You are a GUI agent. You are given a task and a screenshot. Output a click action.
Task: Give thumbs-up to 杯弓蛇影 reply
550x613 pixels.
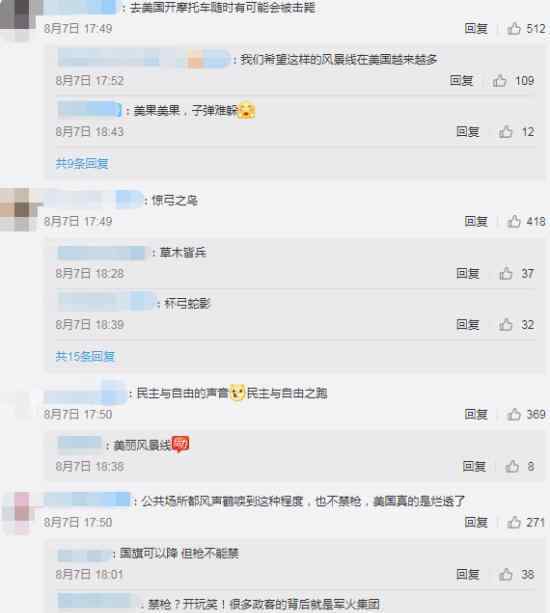click(505, 324)
